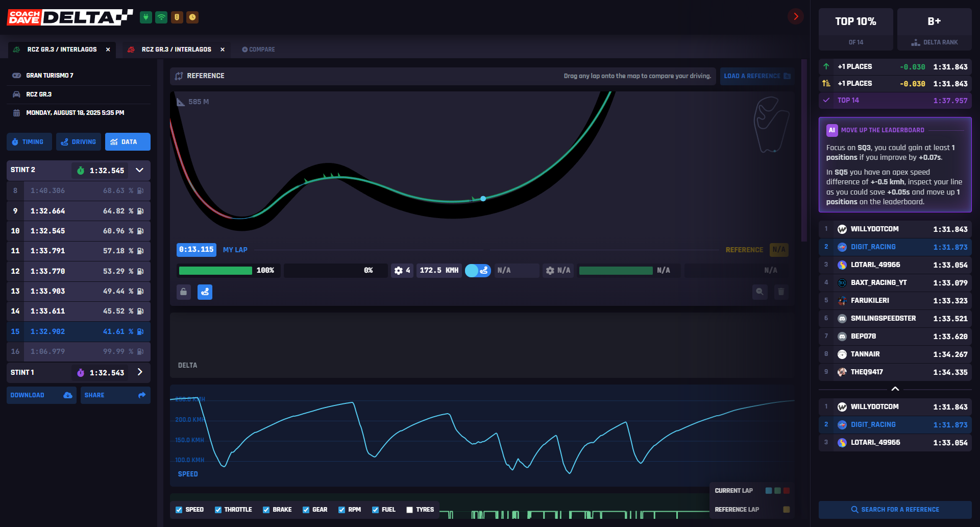Click the Top 14 target row

[895, 101]
